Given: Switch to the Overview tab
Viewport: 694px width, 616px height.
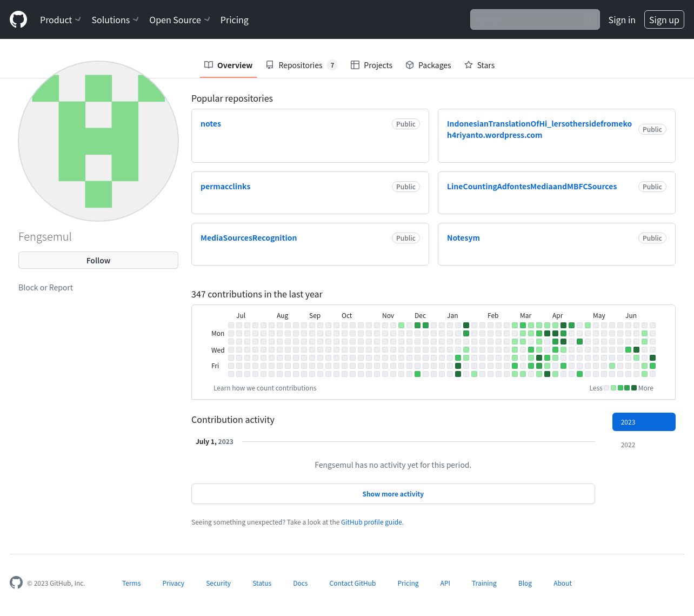Looking at the screenshot, I should click(x=228, y=65).
